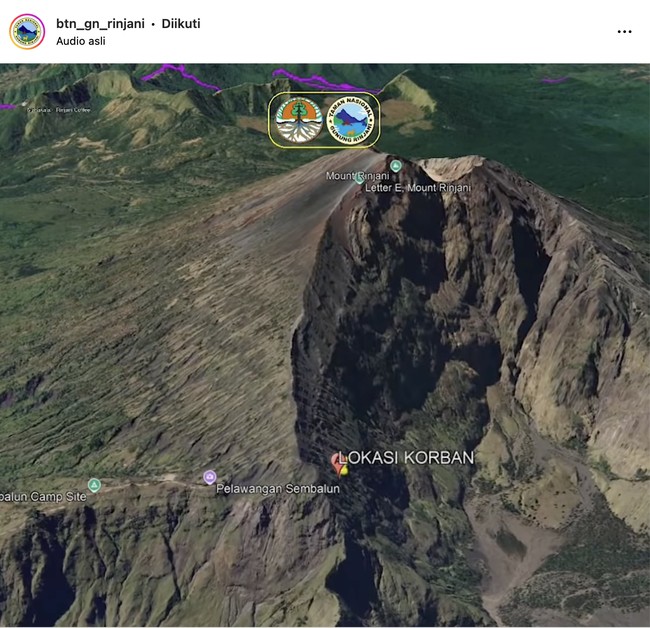This screenshot has width=650, height=628.
Task: Open the Audio asli original audio link
Action: point(81,41)
